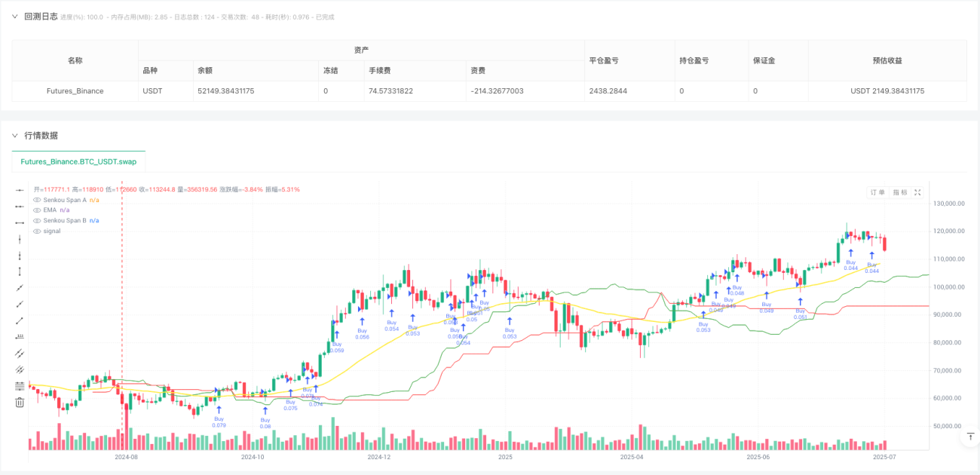
Task: Collapse the 回测日志 section
Action: tap(14, 17)
